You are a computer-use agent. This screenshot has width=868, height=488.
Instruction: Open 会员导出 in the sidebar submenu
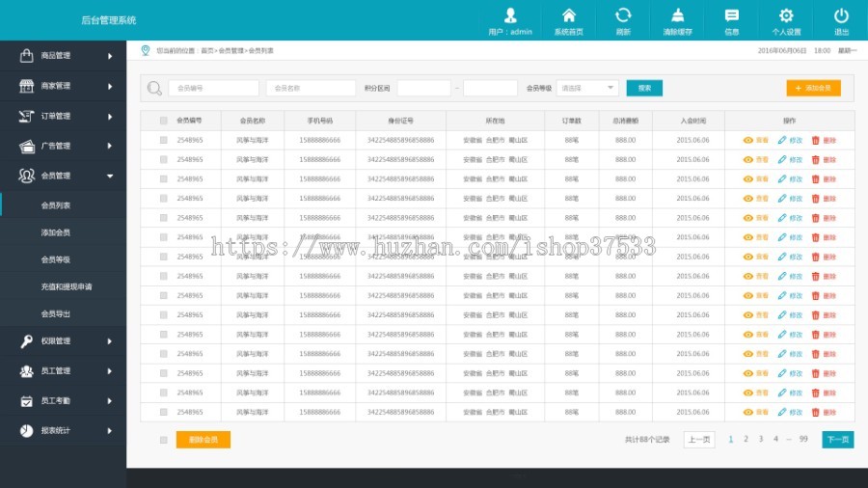55,313
